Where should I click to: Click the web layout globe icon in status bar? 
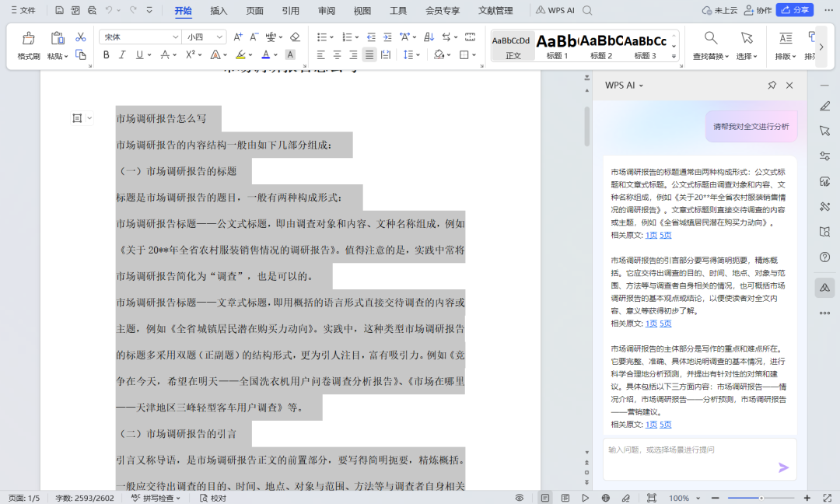coord(605,498)
